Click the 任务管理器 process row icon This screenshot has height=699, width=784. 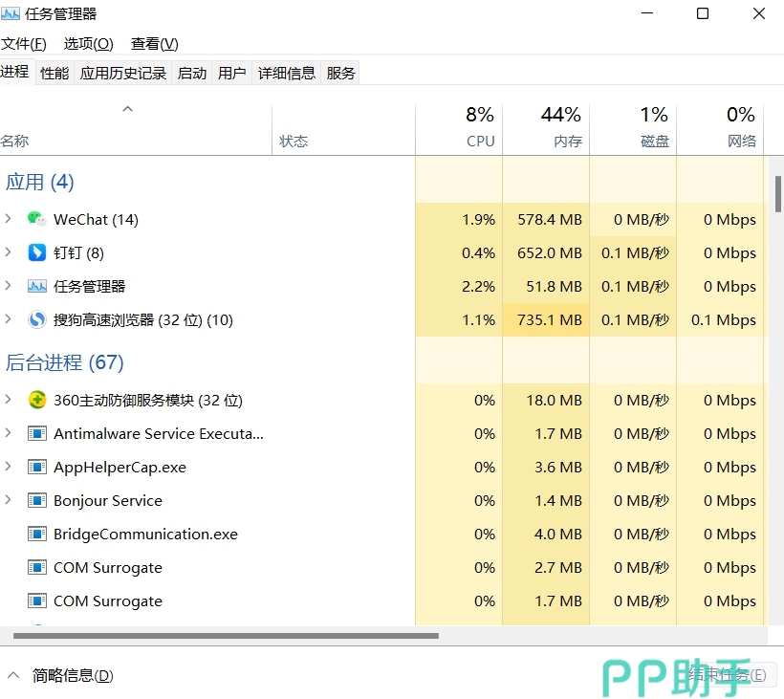pos(36,286)
